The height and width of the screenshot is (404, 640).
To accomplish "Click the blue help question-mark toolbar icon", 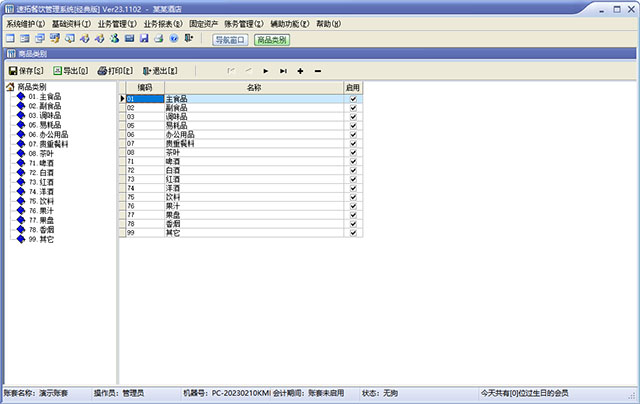I will click(175, 39).
